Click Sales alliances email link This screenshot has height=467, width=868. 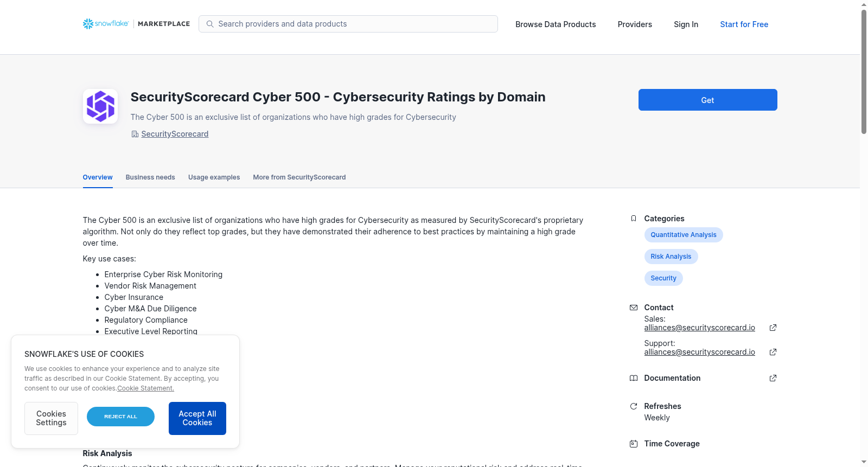700,328
